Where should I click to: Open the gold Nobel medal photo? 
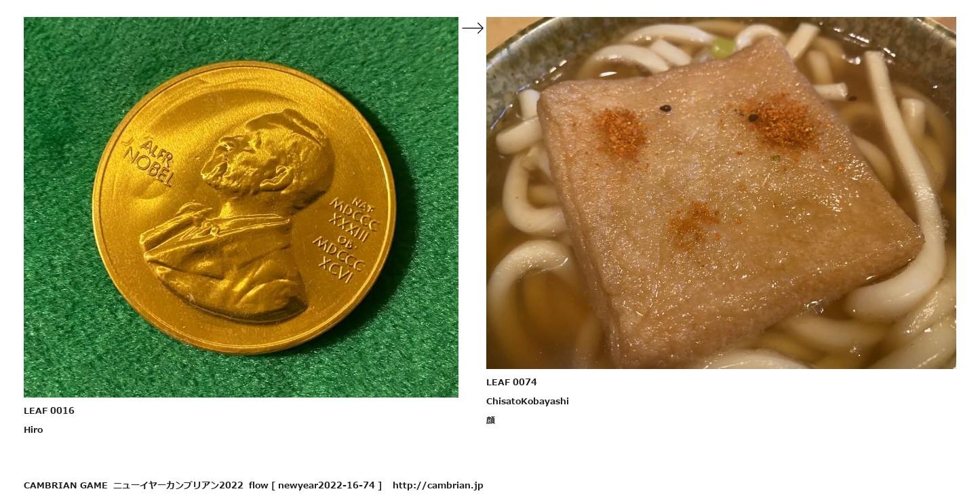click(x=241, y=207)
